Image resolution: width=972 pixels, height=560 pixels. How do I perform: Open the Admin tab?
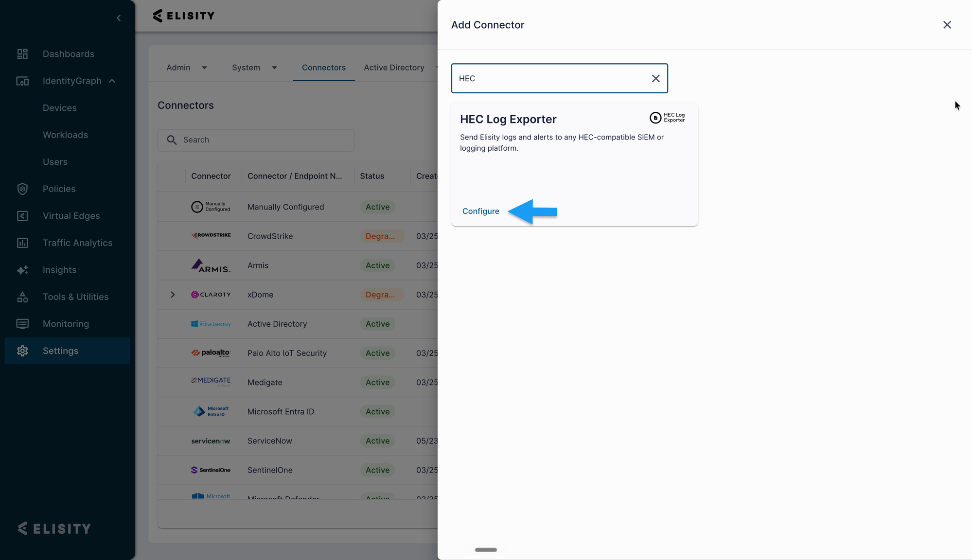178,68
